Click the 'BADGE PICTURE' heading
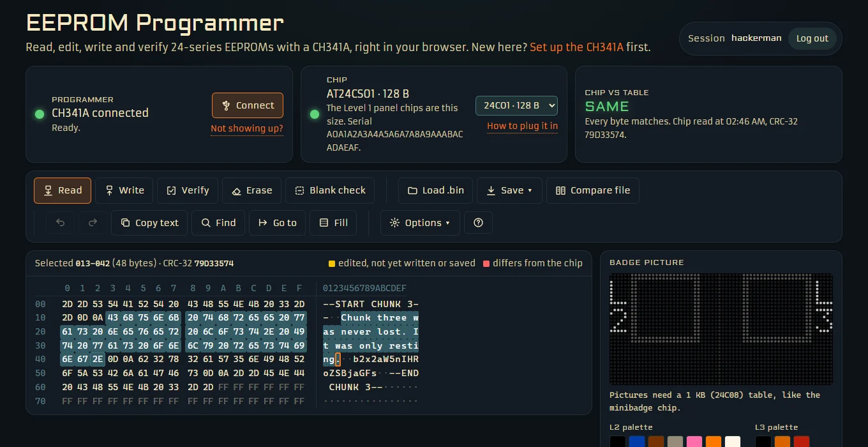868x447 pixels. point(647,262)
